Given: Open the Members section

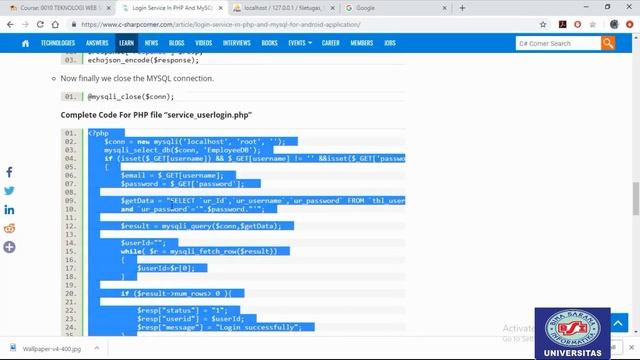Looking at the screenshot, I should [x=362, y=43].
